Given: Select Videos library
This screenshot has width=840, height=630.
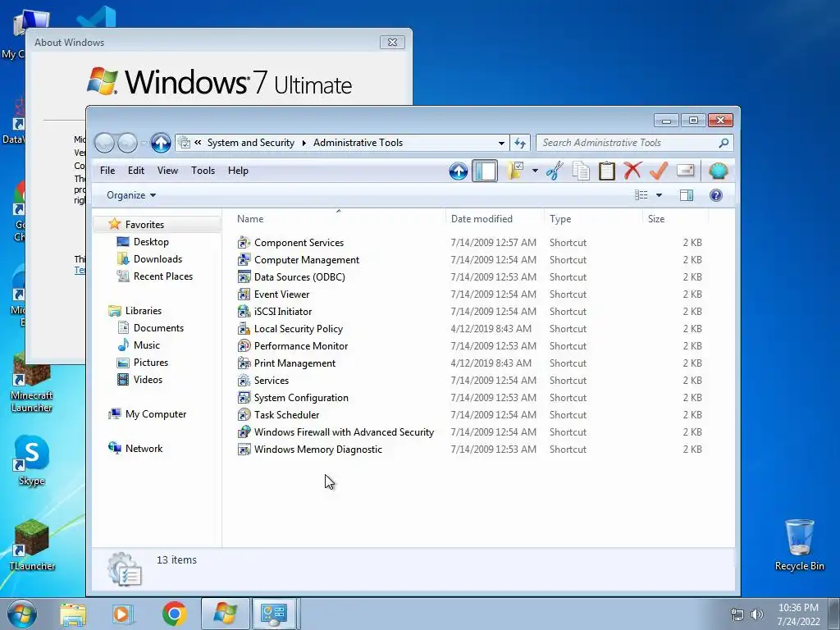Looking at the screenshot, I should pyautogui.click(x=148, y=379).
